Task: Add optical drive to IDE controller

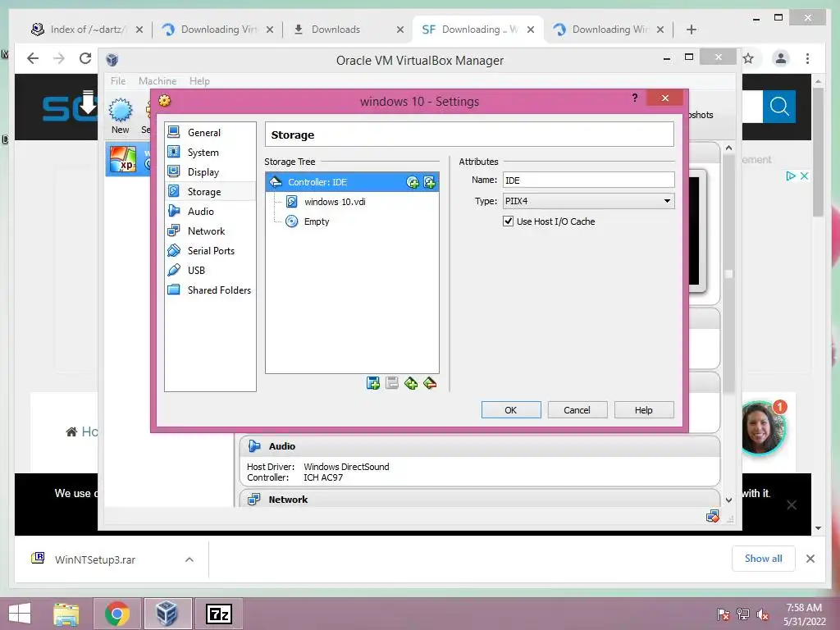Action: [413, 182]
